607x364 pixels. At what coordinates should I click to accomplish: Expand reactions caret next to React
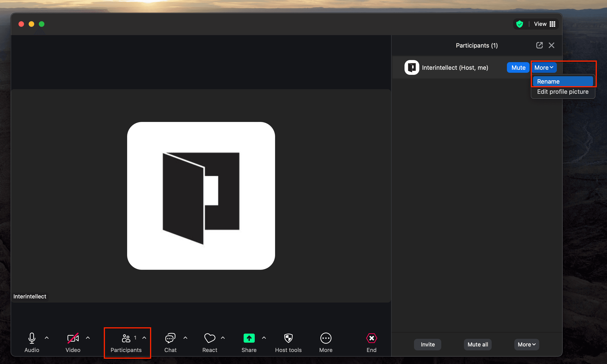[x=223, y=338]
